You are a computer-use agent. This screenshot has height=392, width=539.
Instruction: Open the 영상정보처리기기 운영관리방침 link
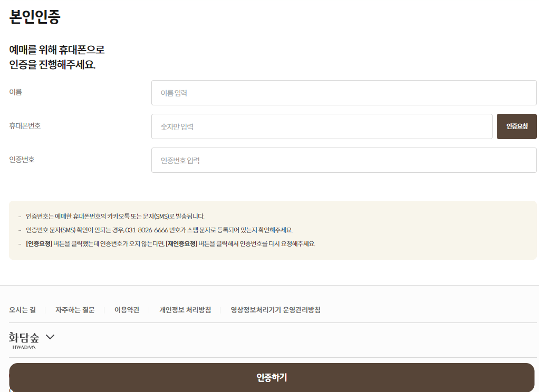coord(274,310)
